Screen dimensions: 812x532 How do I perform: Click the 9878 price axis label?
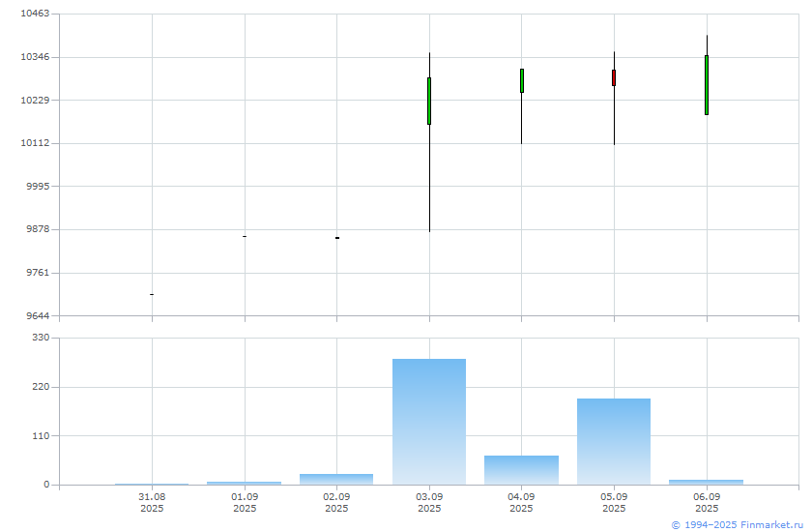pos(38,229)
